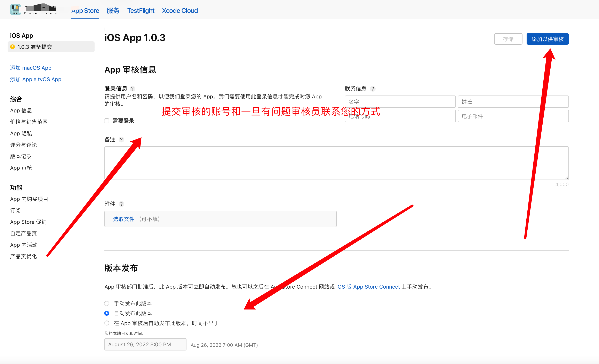The width and height of the screenshot is (599, 364).
Task: Click help icon next to 登录信息
Action: [133, 89]
